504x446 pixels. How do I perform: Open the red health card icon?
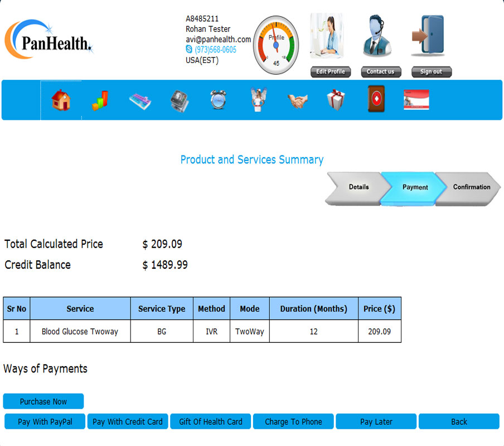416,100
